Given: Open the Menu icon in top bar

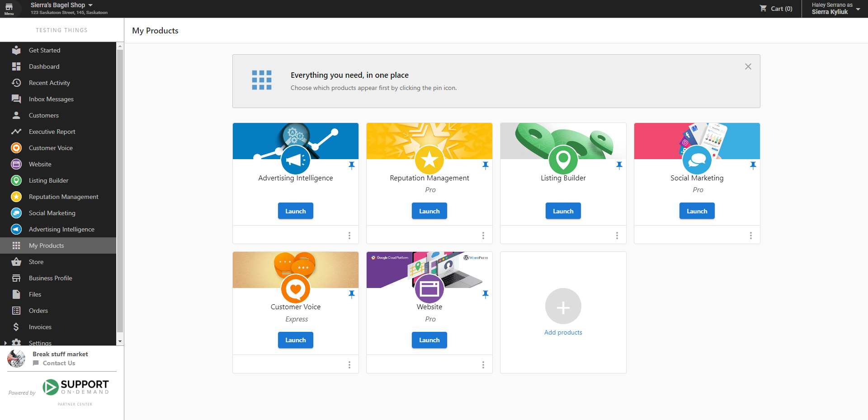Looking at the screenshot, I should 9,9.
